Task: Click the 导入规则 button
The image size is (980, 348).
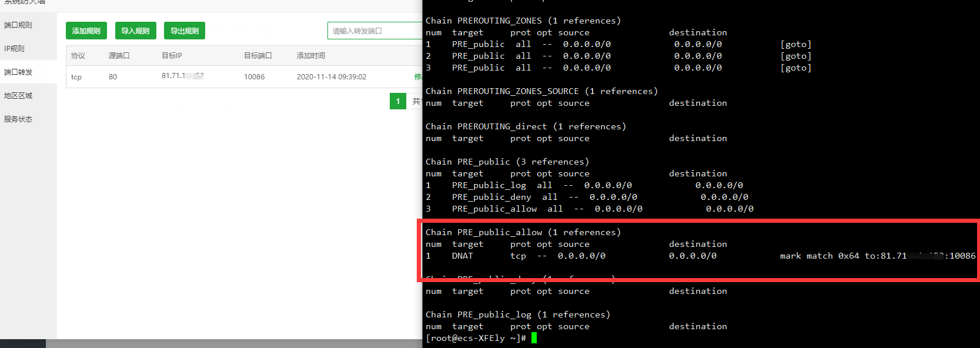Action: (x=136, y=31)
